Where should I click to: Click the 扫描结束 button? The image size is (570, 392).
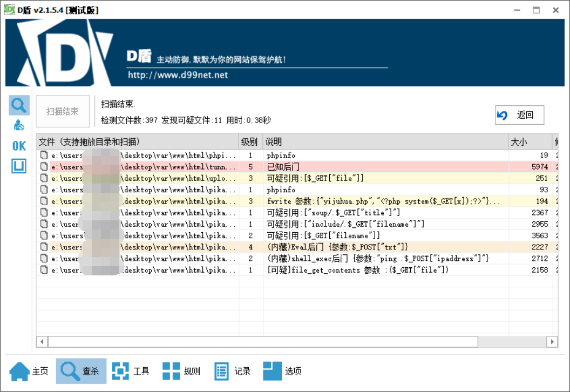(x=63, y=111)
